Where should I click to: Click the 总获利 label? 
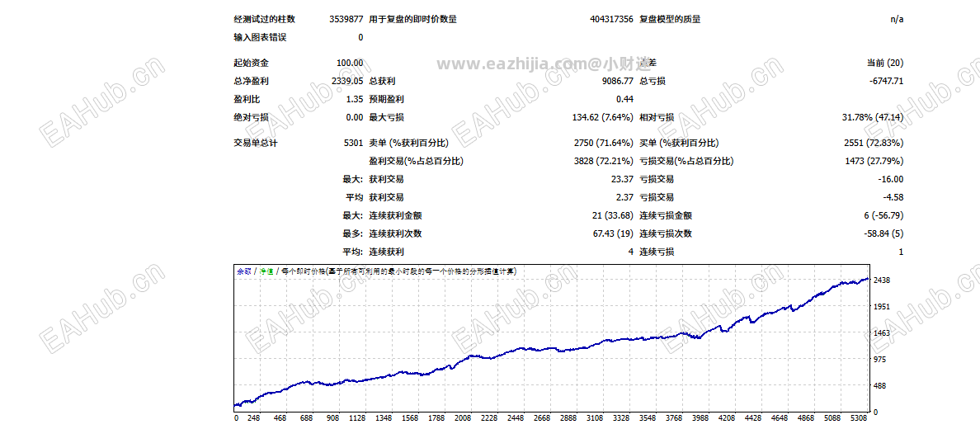pos(383,82)
